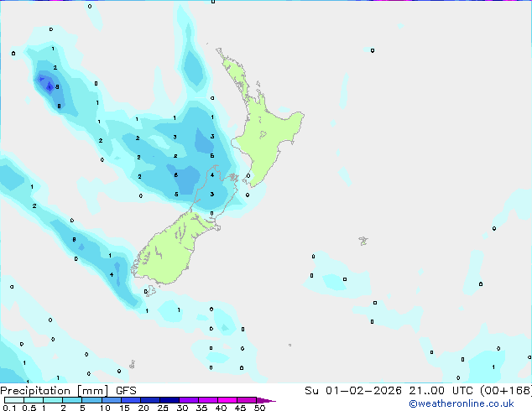Click the "Su 01-02-2026" date text
532x411 pixels.
tap(353, 391)
